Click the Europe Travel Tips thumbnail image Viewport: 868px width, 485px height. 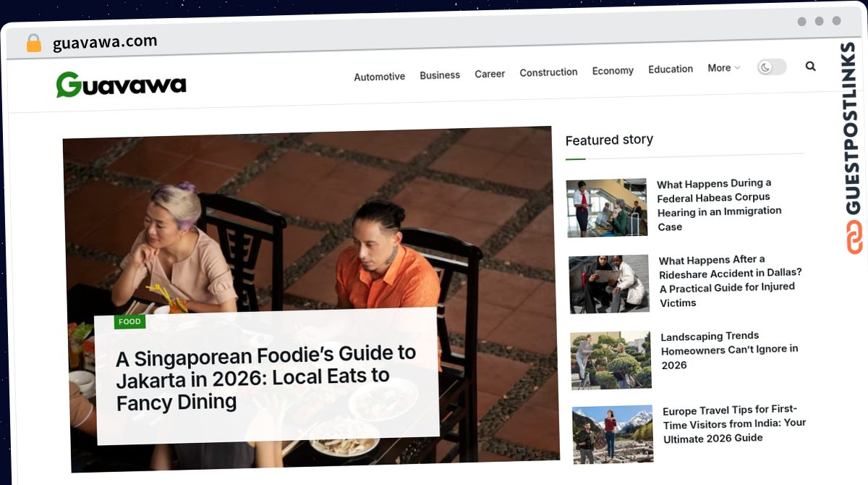pos(613,434)
